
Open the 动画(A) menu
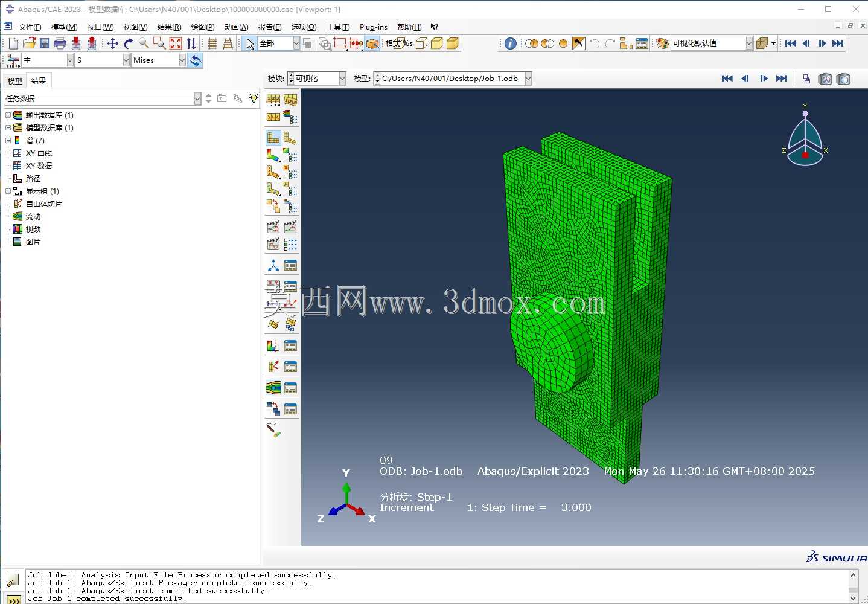point(236,27)
